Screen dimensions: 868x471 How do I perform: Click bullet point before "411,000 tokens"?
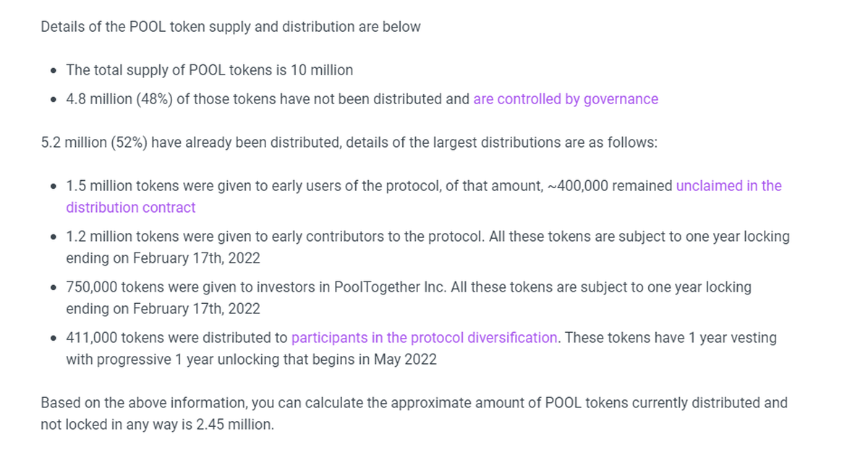point(55,339)
